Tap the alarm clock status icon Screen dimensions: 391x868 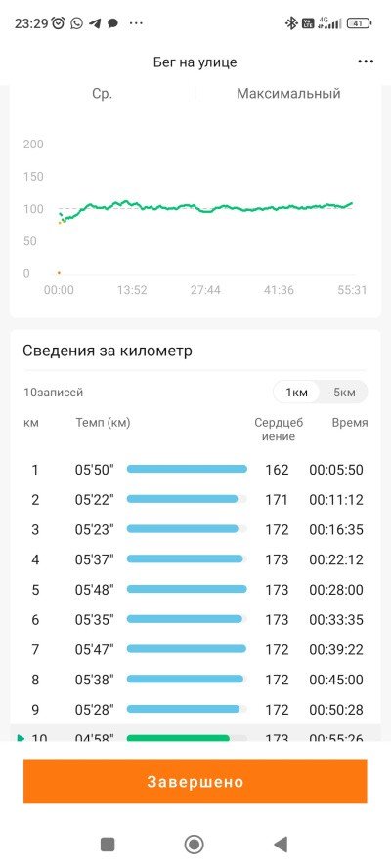59,23
